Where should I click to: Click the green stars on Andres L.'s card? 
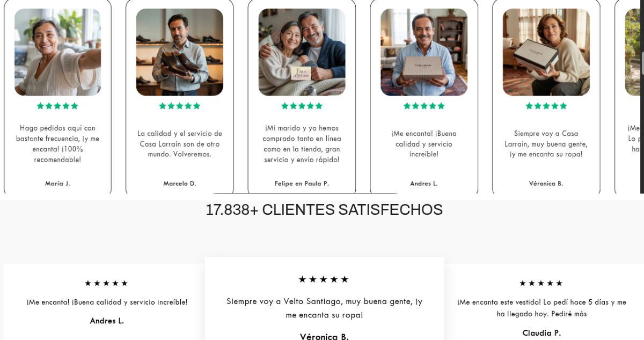pyautogui.click(x=424, y=106)
